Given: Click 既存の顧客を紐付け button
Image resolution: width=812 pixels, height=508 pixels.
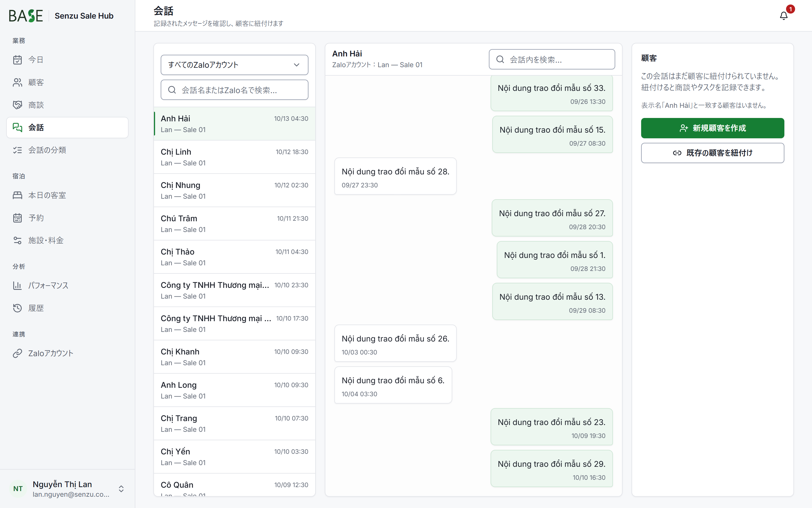Looking at the screenshot, I should tap(713, 153).
